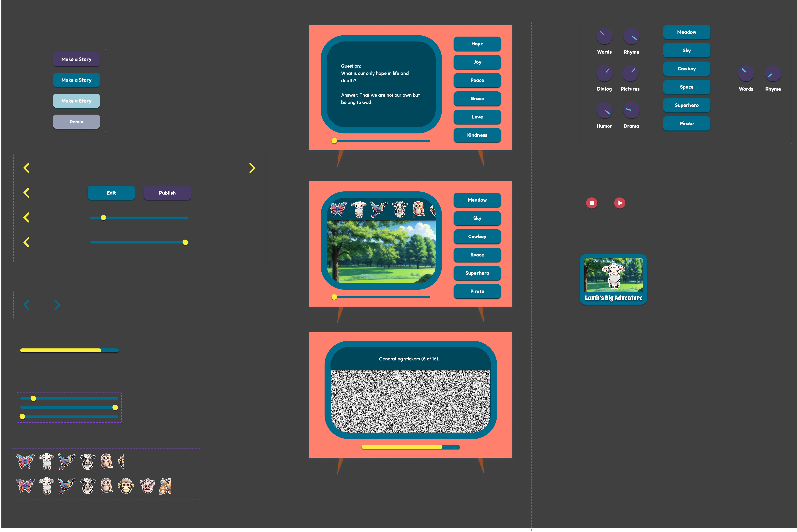Click the Pictures dial knob
This screenshot has height=532, width=797.
(x=630, y=73)
